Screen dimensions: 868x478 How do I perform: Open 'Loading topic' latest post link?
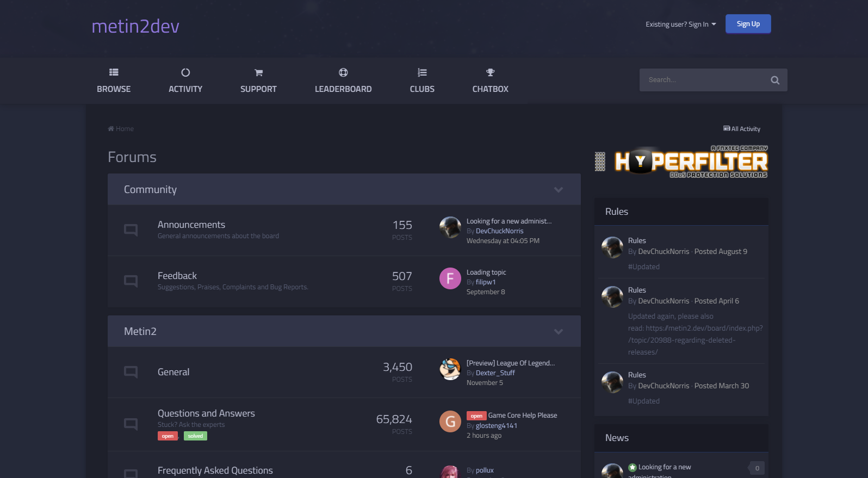point(486,272)
